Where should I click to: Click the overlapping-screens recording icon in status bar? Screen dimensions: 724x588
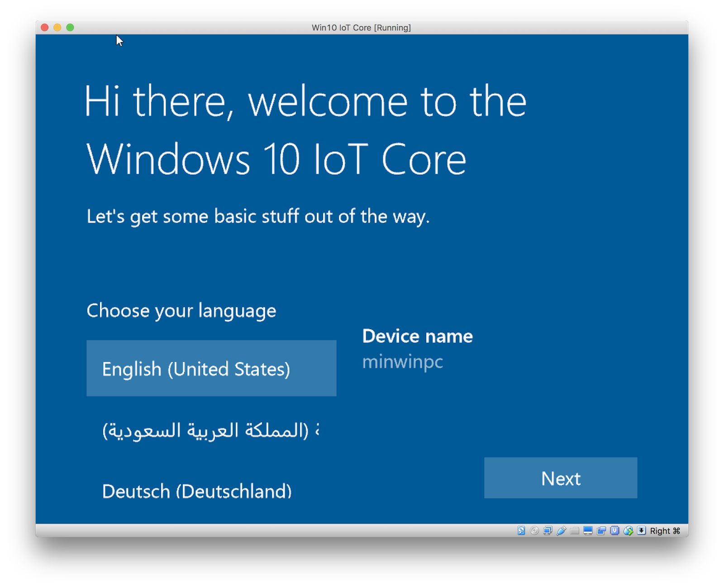coord(601,531)
